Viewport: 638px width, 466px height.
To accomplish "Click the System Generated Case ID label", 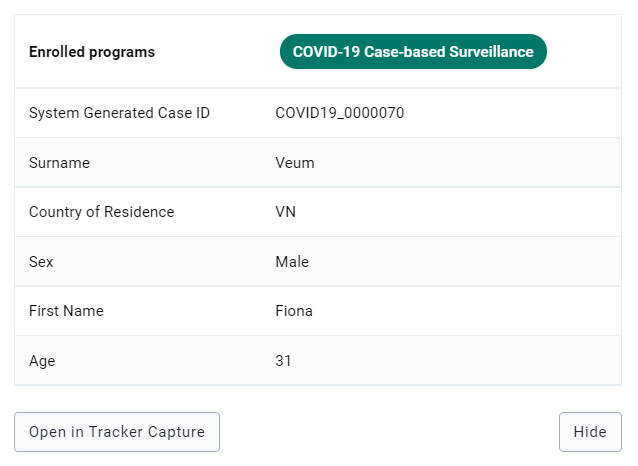I will [x=119, y=113].
